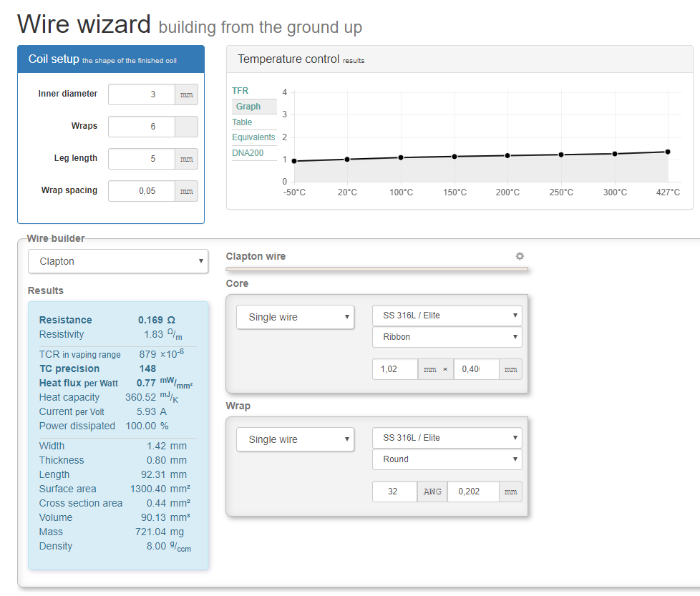The width and height of the screenshot is (700, 596).
Task: Open the DNA200 tab
Action: point(248,153)
